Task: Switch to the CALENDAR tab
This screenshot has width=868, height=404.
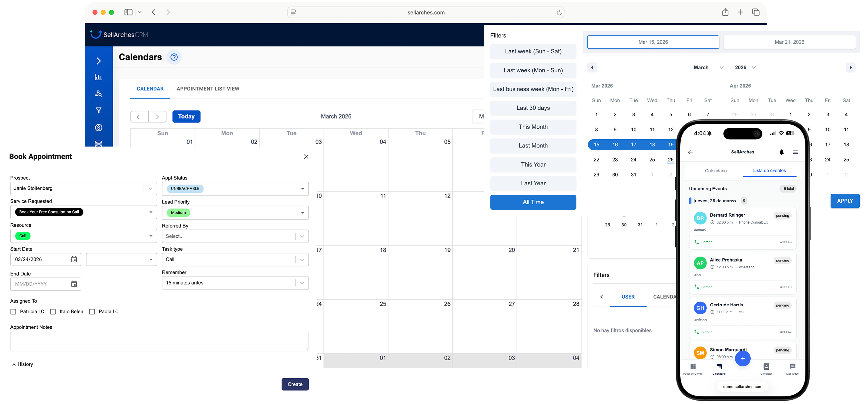Action: coord(150,89)
